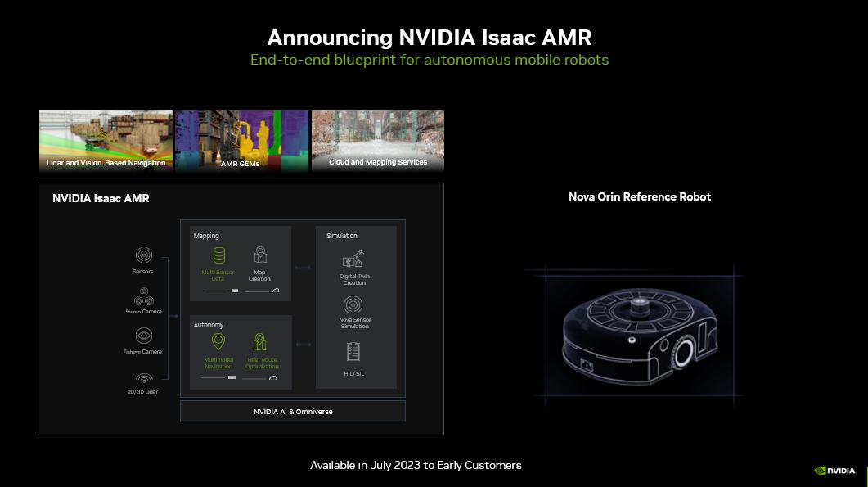Toggle the 2D/3D Lidar sensor
This screenshot has height=487, width=868.
[143, 379]
